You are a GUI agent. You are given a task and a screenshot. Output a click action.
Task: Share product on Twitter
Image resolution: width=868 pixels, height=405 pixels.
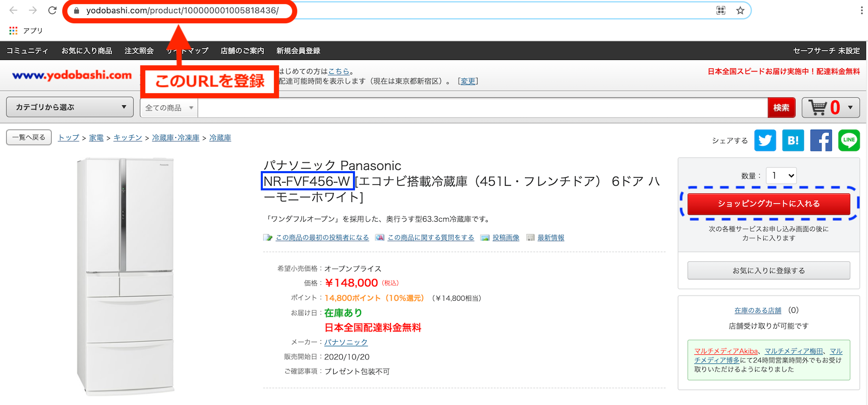[765, 140]
